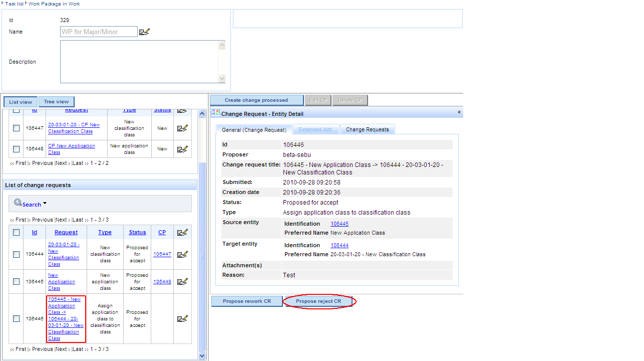Click the magnifier Search icon

click(18, 203)
